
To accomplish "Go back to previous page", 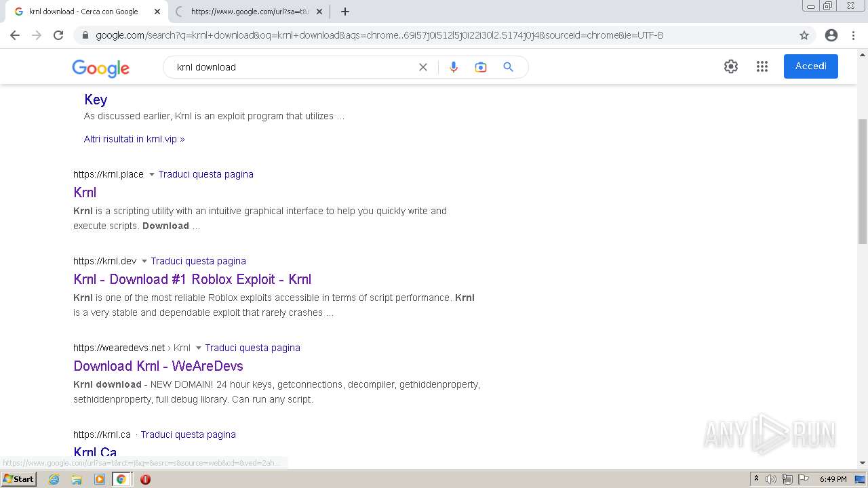I will [15, 35].
